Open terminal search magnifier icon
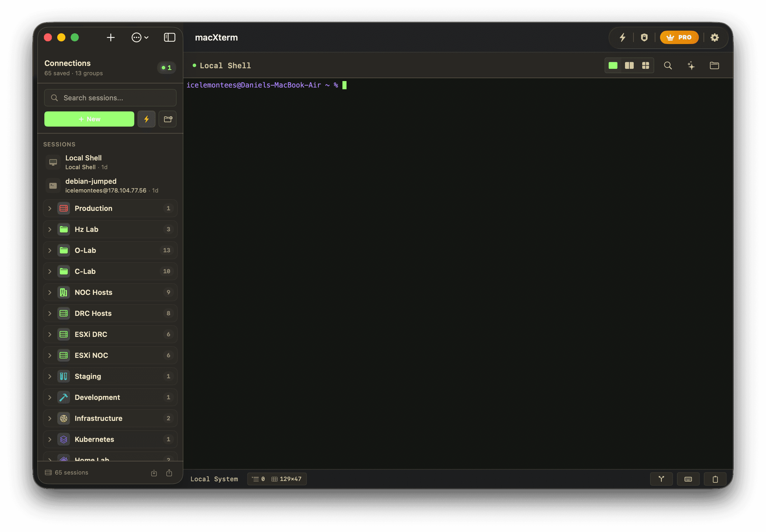Viewport: 766px width, 532px height. coord(668,65)
